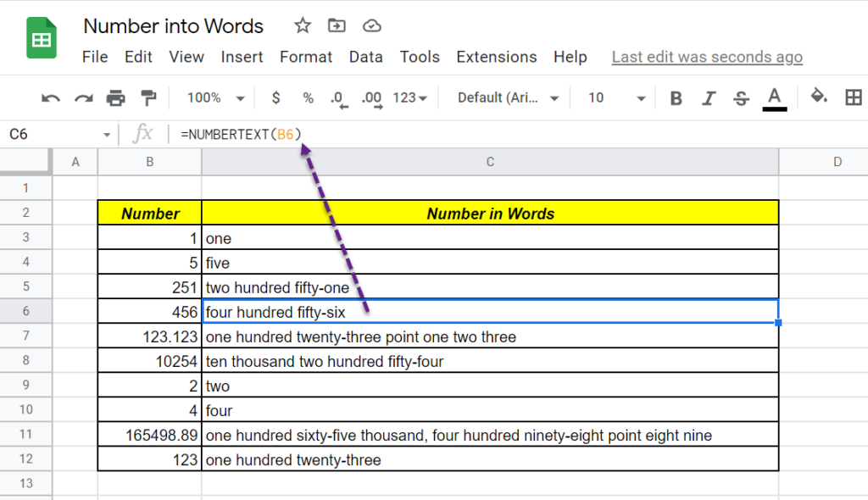Star the Number into Words spreadsheet
The image size is (868, 500).
pyautogui.click(x=302, y=26)
